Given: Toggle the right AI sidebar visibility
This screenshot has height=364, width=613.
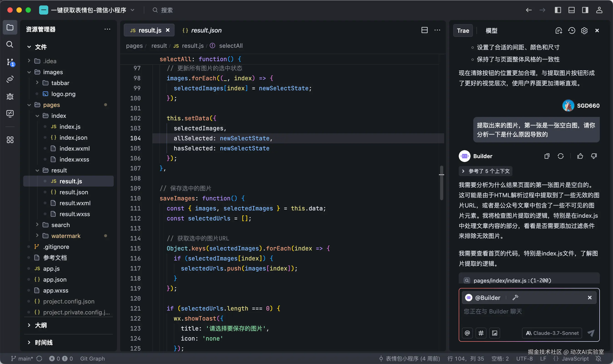Looking at the screenshot, I should pos(585,10).
